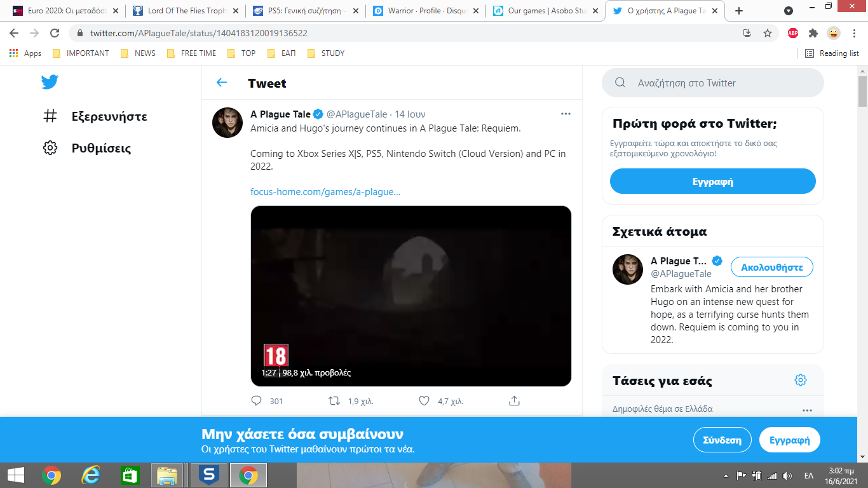The height and width of the screenshot is (488, 868).
Task: Open STUDY bookmark folder
Action: [326, 53]
